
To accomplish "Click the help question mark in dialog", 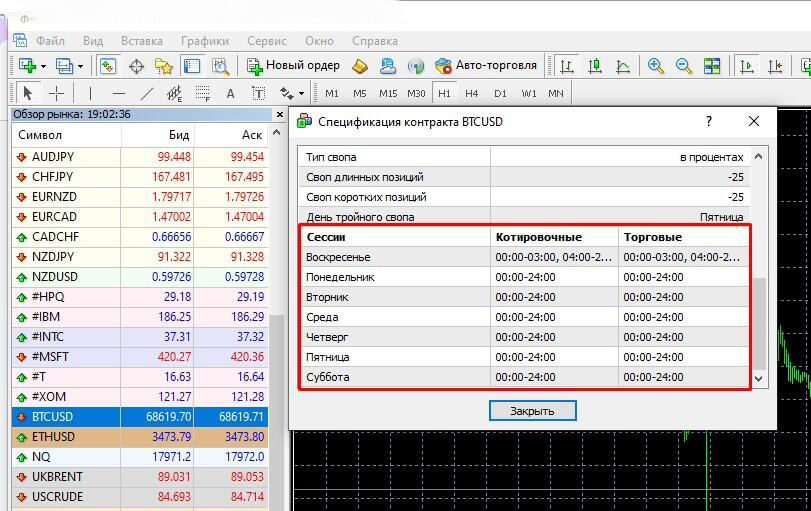I will click(x=709, y=121).
